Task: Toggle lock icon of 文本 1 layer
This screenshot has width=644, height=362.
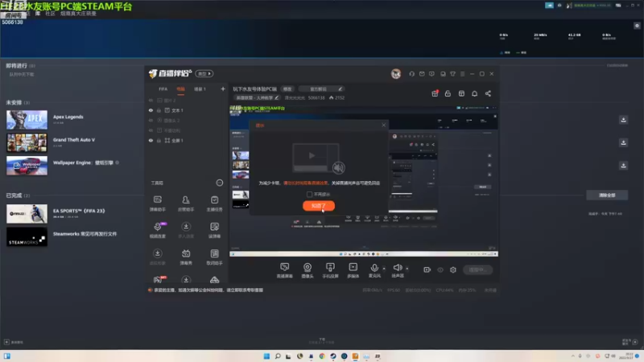Action: [159, 110]
